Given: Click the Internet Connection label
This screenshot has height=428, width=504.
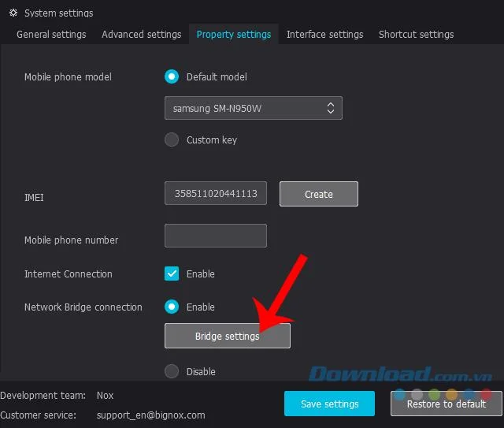Looking at the screenshot, I should [x=69, y=274].
